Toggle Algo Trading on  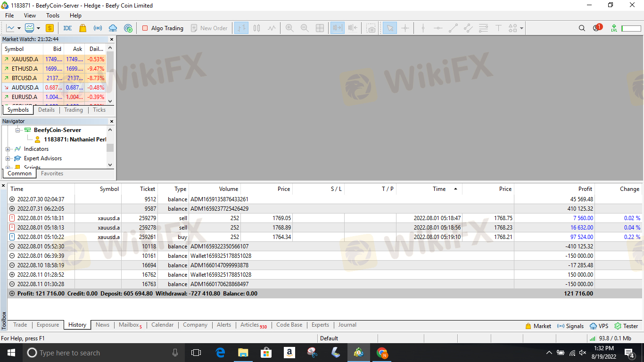163,28
